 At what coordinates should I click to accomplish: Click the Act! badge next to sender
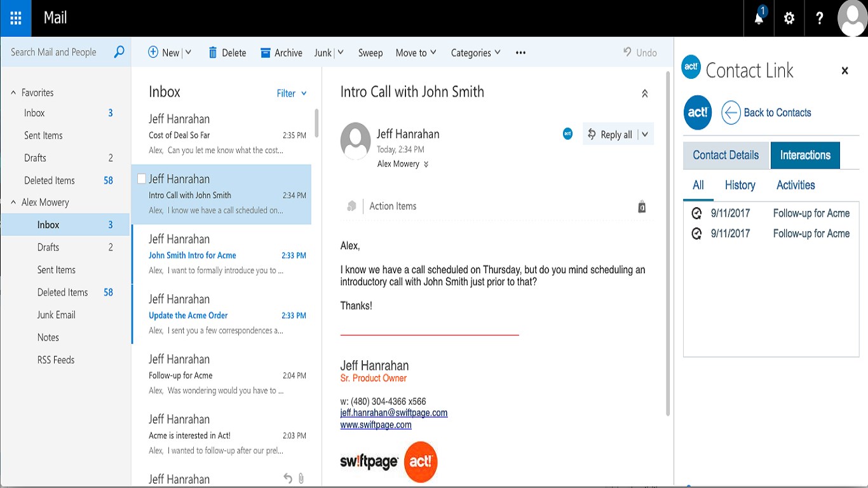point(567,133)
